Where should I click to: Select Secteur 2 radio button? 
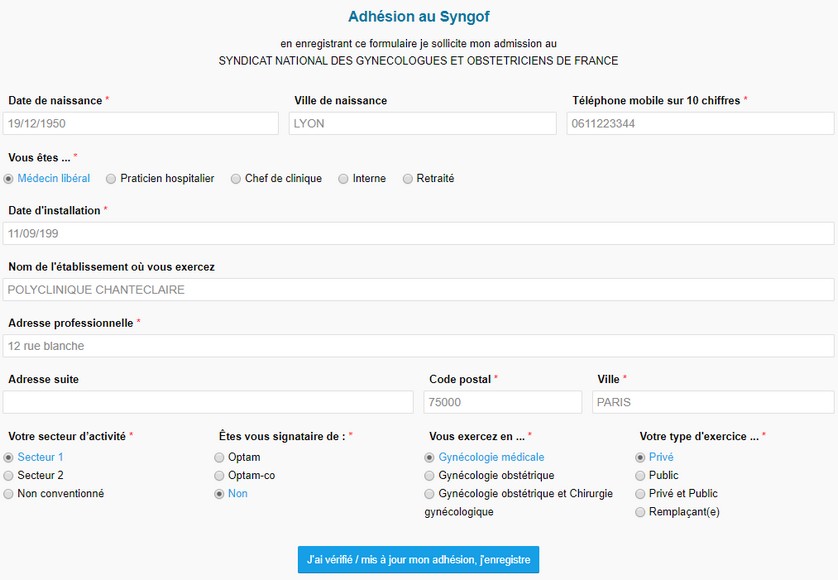(9, 476)
